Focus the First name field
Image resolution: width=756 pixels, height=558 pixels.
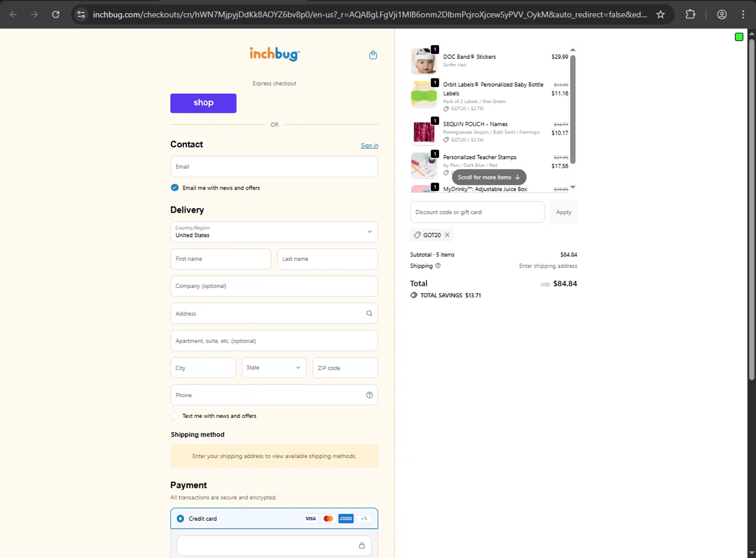(x=221, y=259)
